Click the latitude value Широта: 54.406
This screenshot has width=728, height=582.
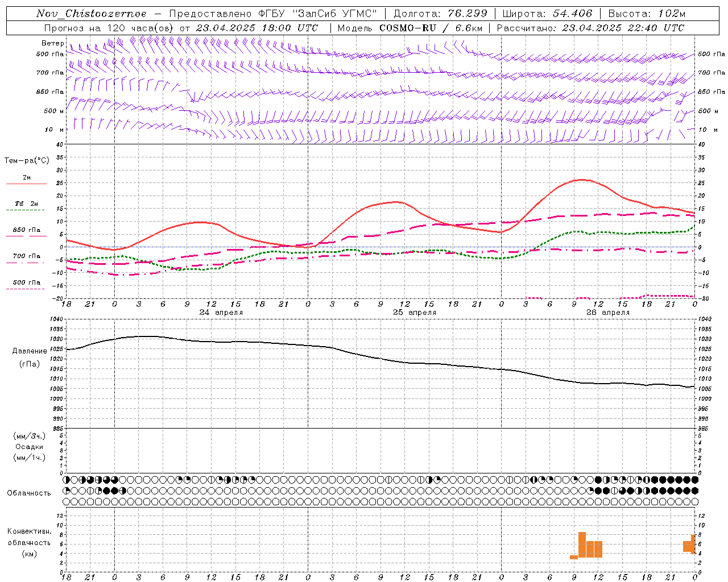pyautogui.click(x=547, y=14)
